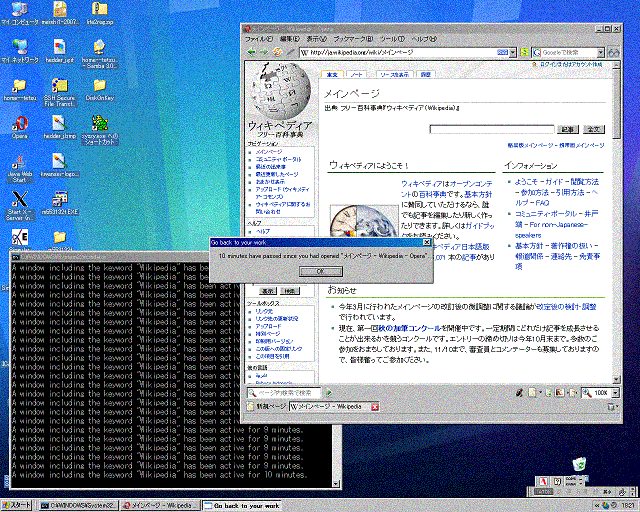Expand the address bar URL dropdown
This screenshot has width=640, height=512.
tap(513, 51)
